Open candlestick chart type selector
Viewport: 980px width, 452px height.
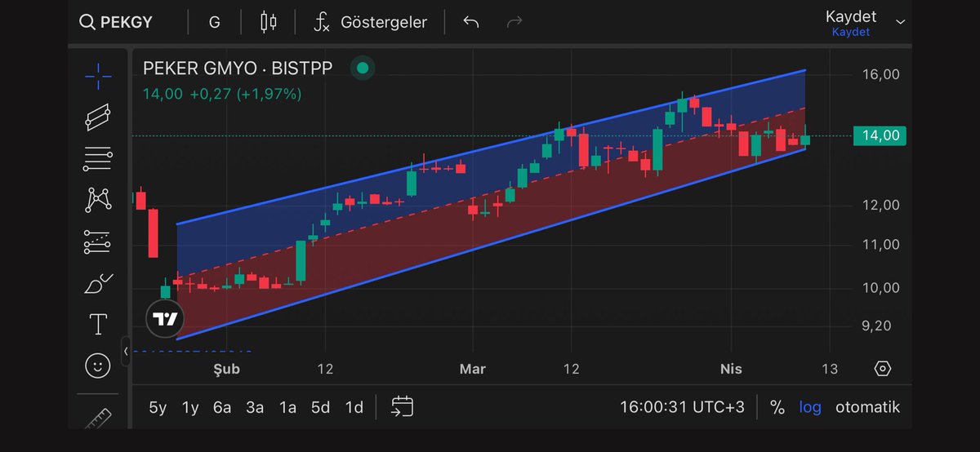point(268,22)
